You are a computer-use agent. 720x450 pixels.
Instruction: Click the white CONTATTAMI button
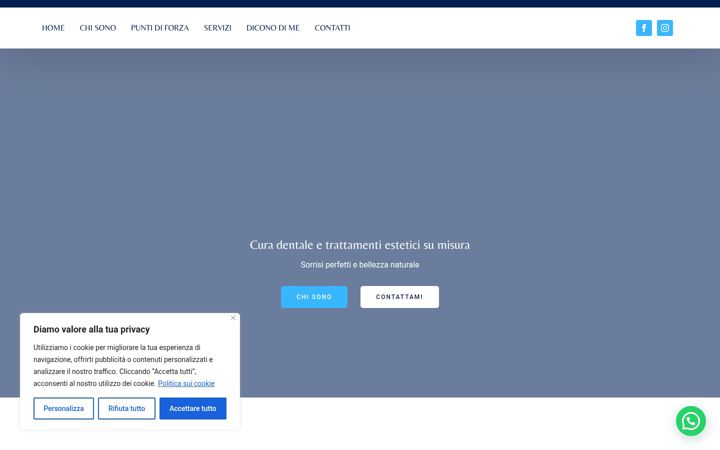point(399,297)
